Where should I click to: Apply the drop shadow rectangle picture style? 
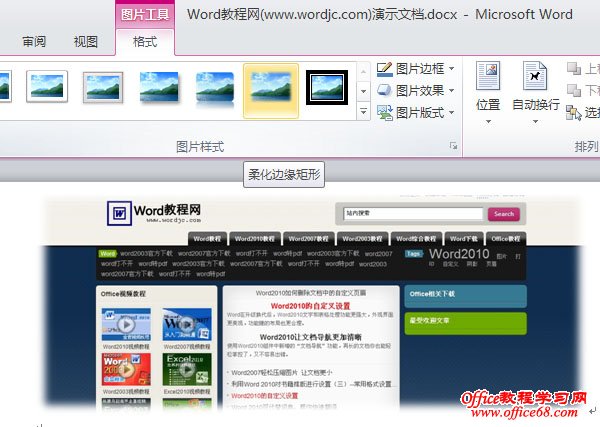coord(159,87)
